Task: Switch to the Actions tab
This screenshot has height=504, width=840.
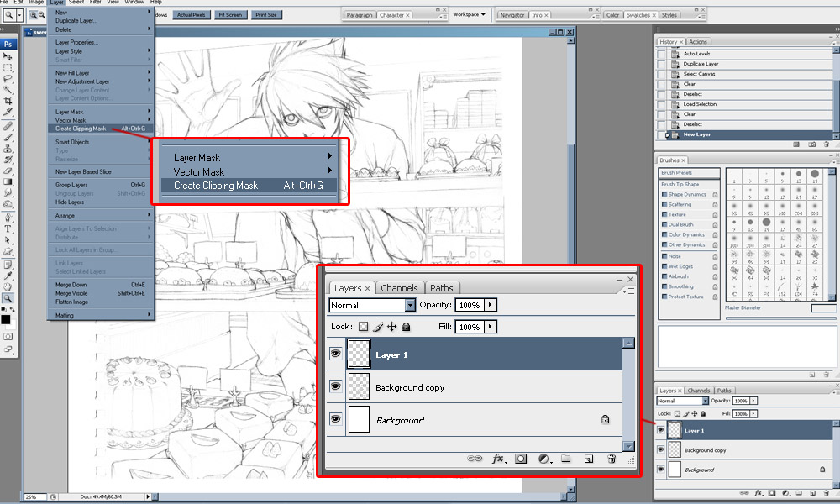Action: 697,42
